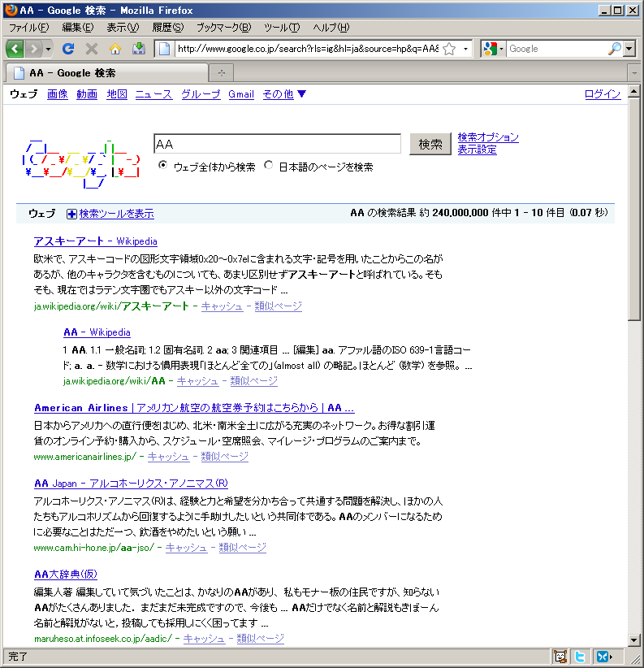Open the AA大辞典(仮) result
644x668 pixels.
pos(66,575)
